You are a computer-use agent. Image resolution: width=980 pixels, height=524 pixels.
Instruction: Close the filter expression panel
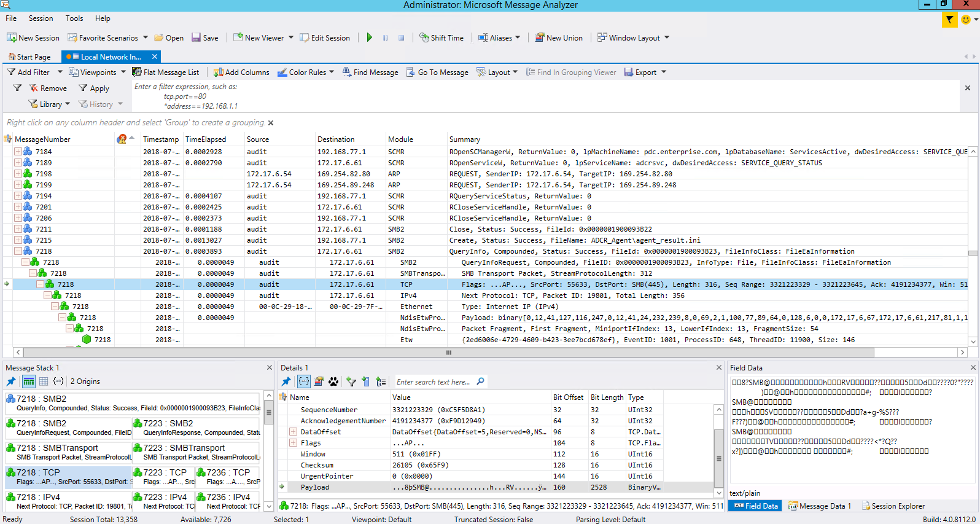[x=968, y=88]
